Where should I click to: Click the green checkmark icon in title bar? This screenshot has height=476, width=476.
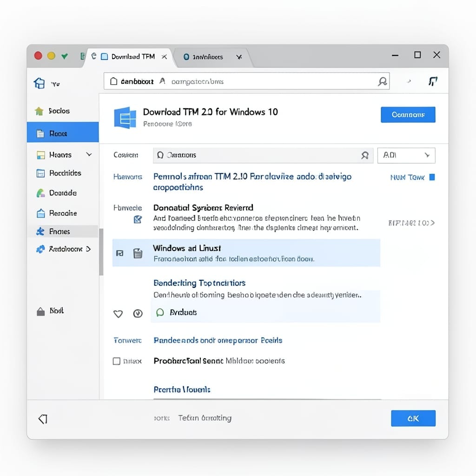tap(64, 56)
